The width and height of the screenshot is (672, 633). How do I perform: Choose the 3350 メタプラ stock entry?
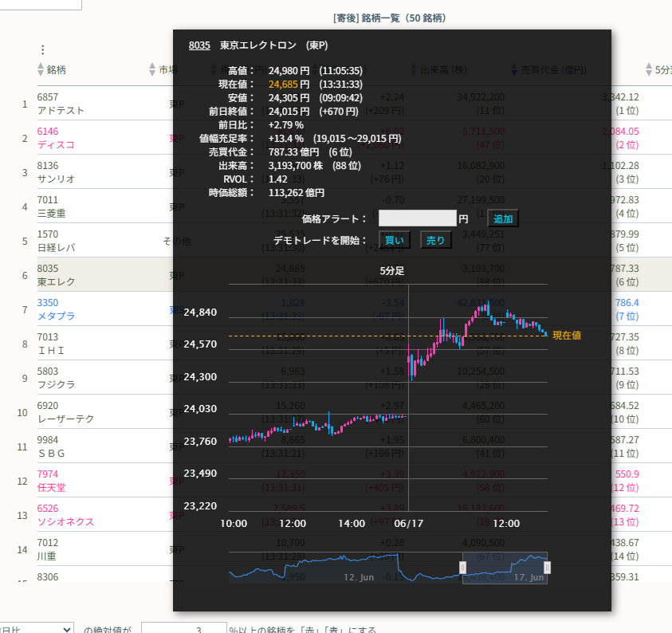pyautogui.click(x=56, y=309)
